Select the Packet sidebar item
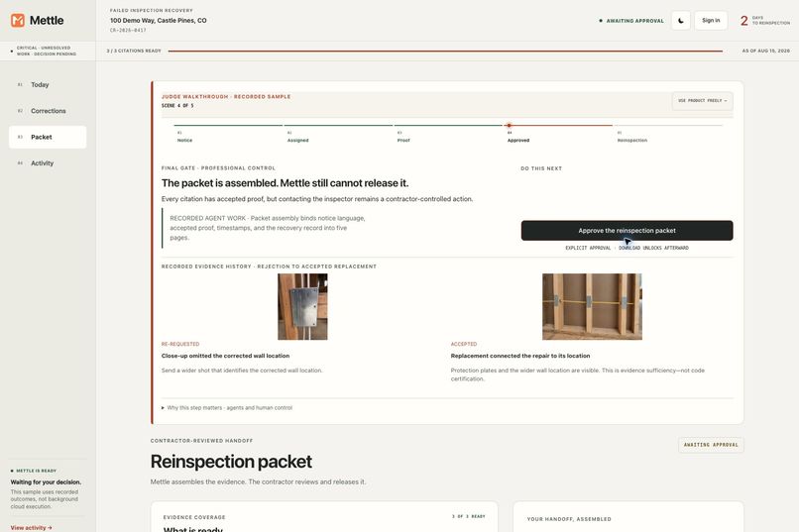The height and width of the screenshot is (532, 799). click(x=48, y=137)
